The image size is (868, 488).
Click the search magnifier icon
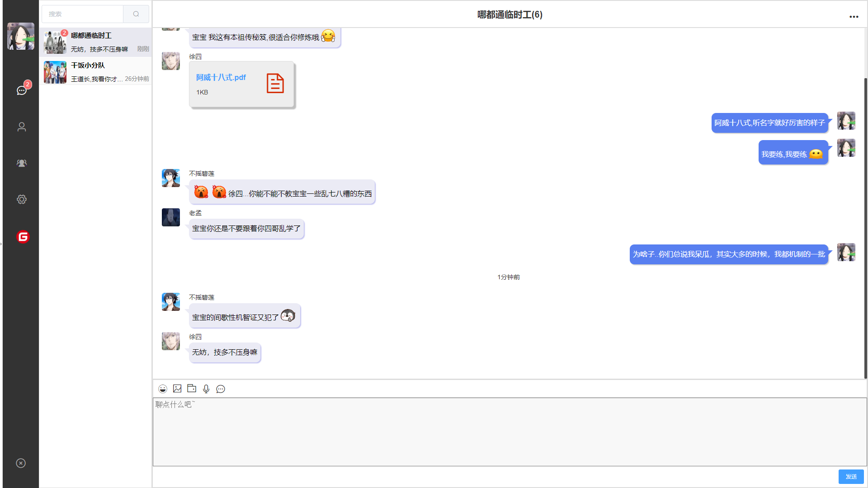click(x=136, y=14)
